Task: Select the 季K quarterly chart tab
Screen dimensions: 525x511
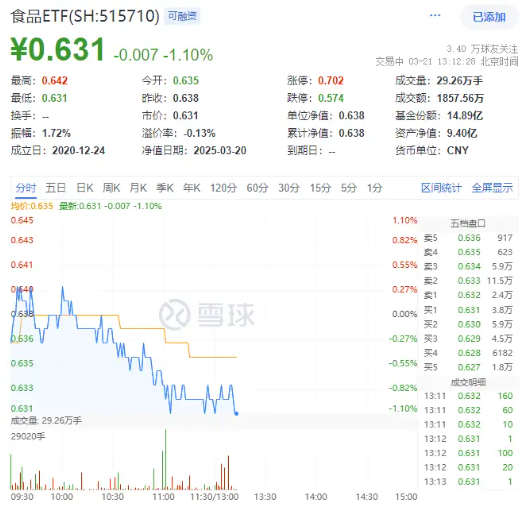Action: [x=165, y=188]
